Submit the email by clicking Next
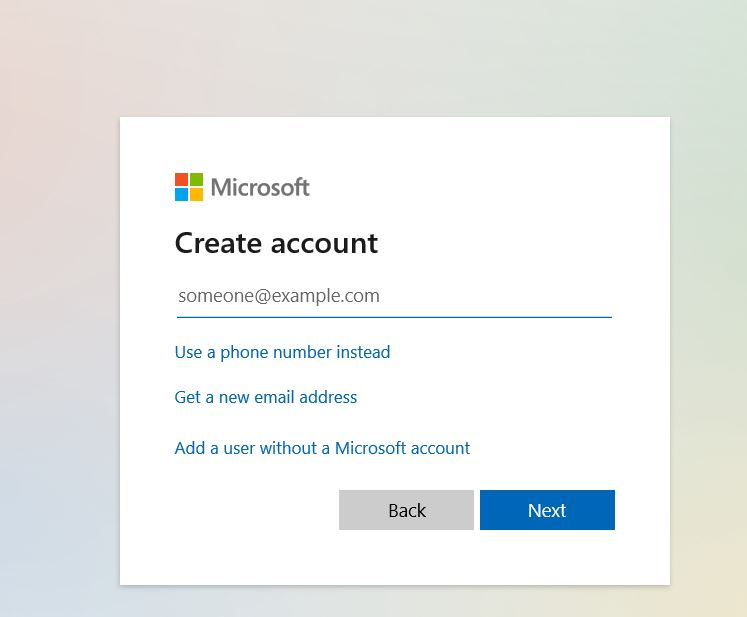The width and height of the screenshot is (747, 617). click(x=547, y=510)
